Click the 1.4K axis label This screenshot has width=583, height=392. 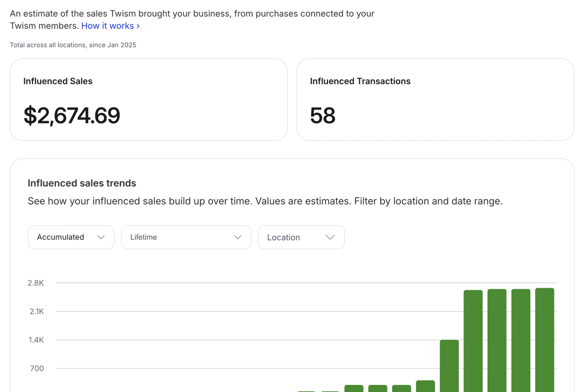[36, 340]
